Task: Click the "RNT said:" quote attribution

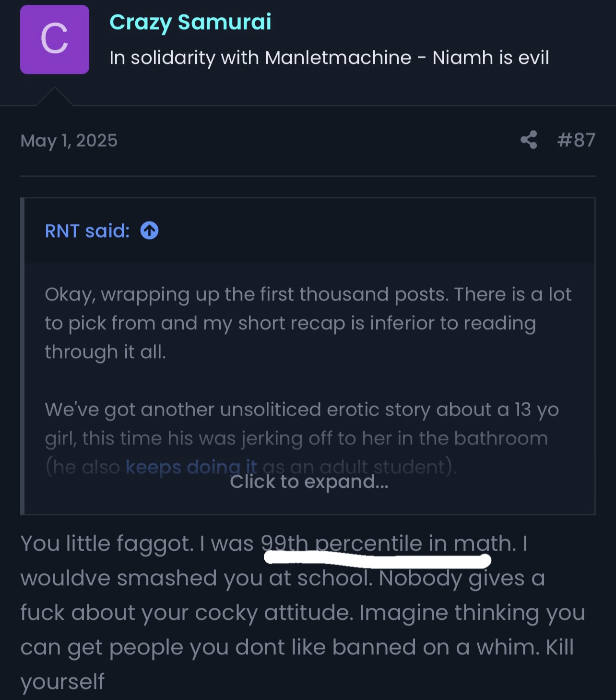Action: coord(87,231)
